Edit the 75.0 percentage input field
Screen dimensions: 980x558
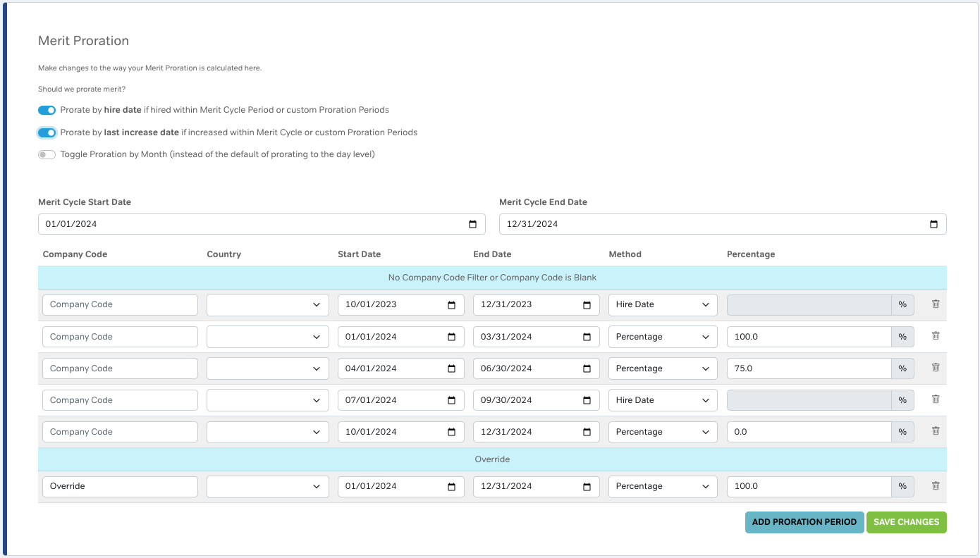808,368
